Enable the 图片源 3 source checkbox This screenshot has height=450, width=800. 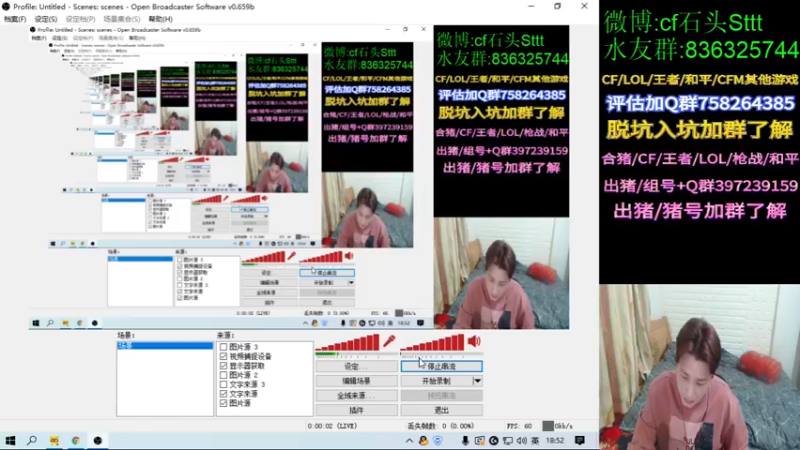click(223, 347)
